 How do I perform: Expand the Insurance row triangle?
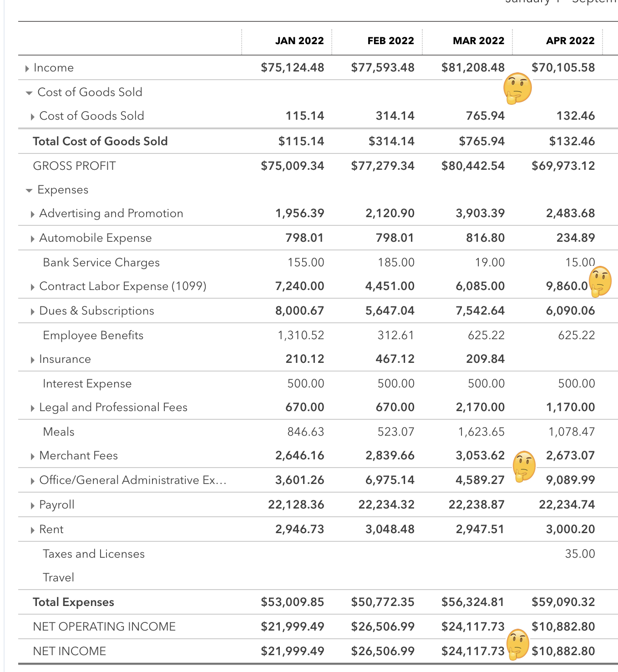click(x=32, y=360)
